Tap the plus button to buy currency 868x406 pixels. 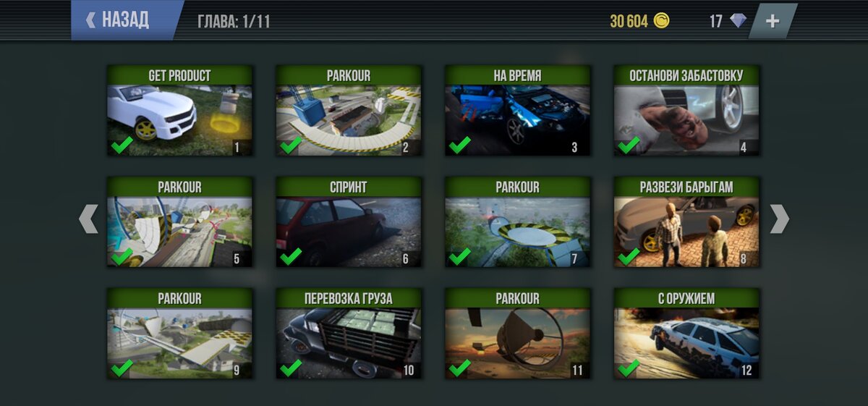click(773, 21)
